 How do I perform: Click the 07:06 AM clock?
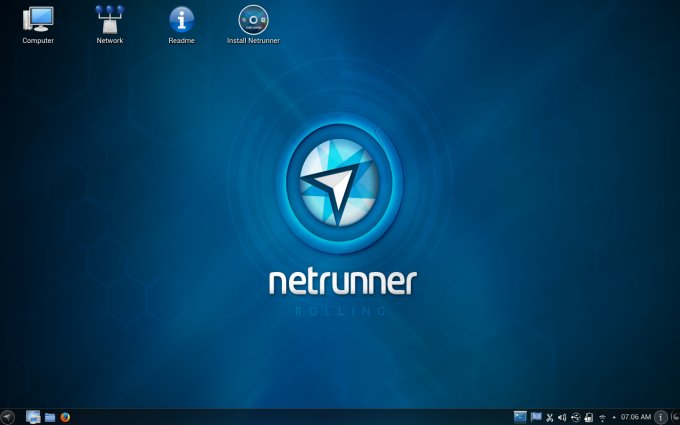click(636, 417)
